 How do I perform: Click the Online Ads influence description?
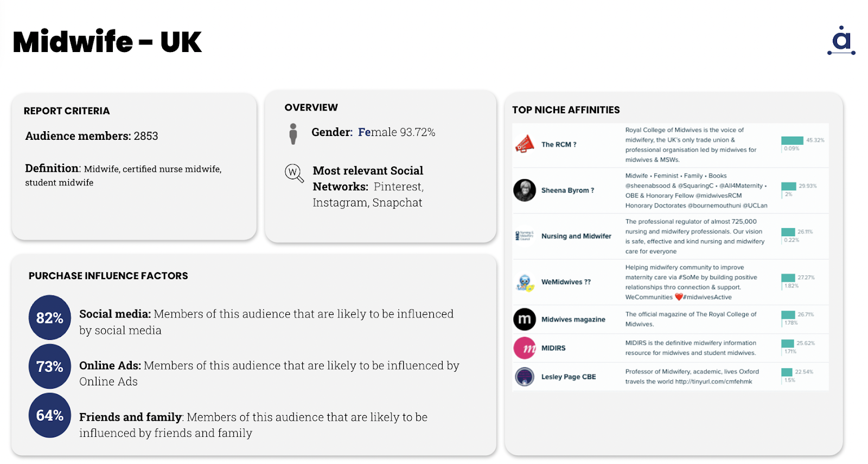pos(269,373)
